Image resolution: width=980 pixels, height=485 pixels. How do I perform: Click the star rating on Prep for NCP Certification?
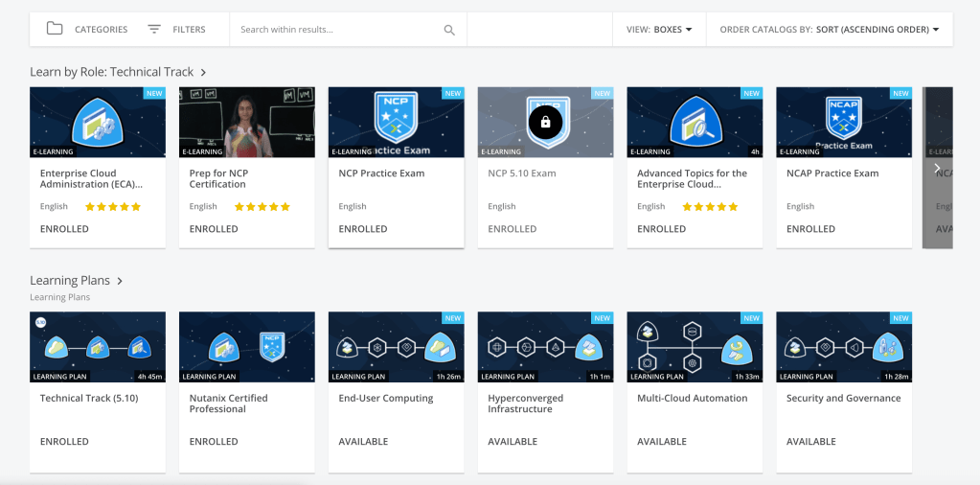coord(261,206)
